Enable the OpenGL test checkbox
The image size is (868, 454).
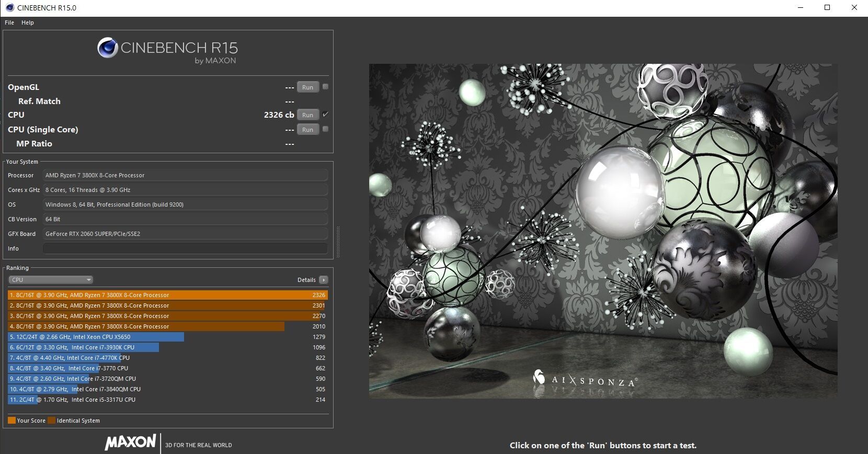[x=325, y=87]
